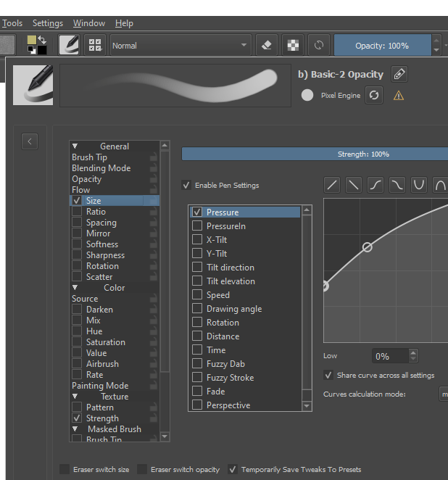448x480 pixels.
Task: Reset to black and white colors icon
Action: tap(31, 50)
